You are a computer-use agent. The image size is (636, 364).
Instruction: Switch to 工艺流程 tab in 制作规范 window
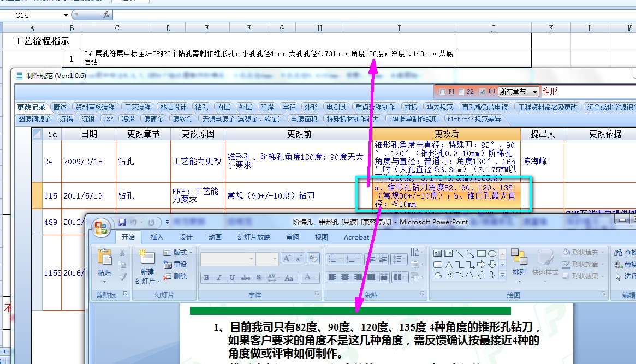tap(138, 108)
